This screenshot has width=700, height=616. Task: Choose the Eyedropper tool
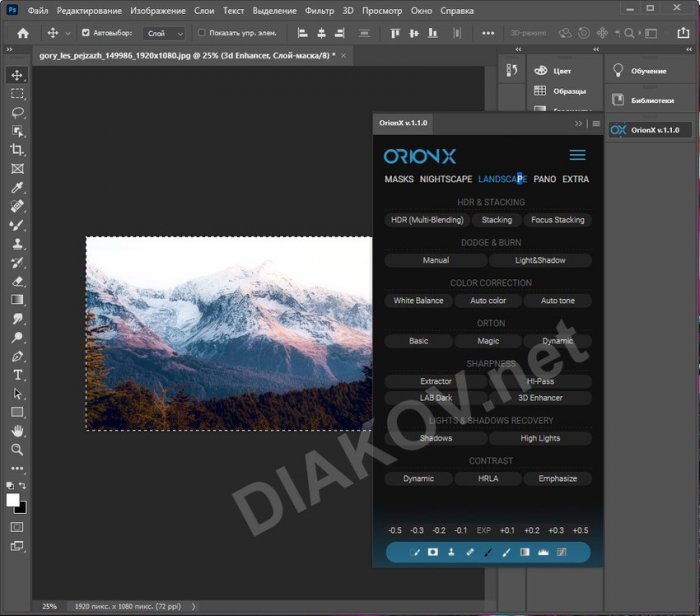click(x=17, y=187)
